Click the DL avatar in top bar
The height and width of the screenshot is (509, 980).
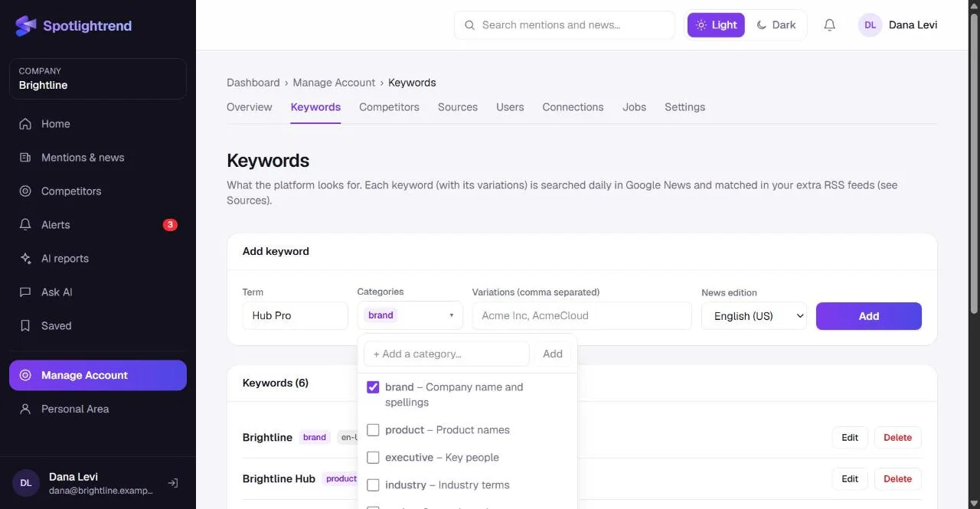870,25
